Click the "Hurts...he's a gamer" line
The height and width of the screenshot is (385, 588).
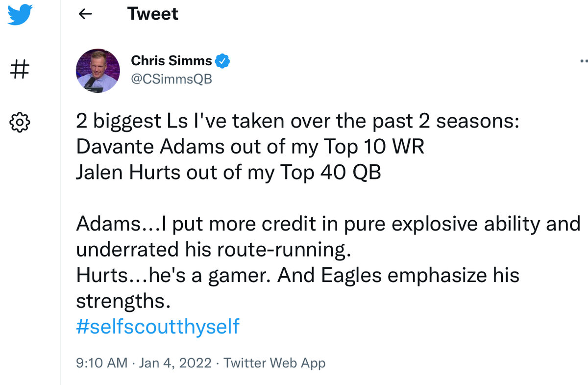point(297,275)
